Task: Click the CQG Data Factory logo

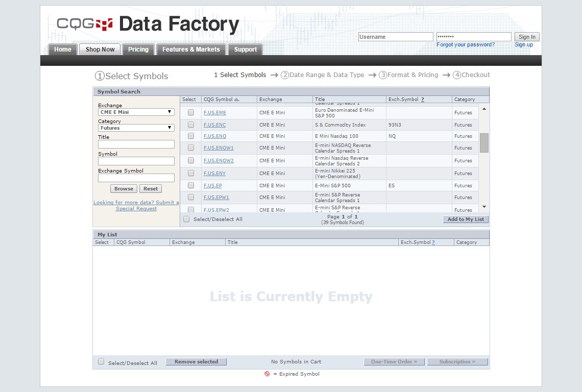Action: (x=148, y=24)
